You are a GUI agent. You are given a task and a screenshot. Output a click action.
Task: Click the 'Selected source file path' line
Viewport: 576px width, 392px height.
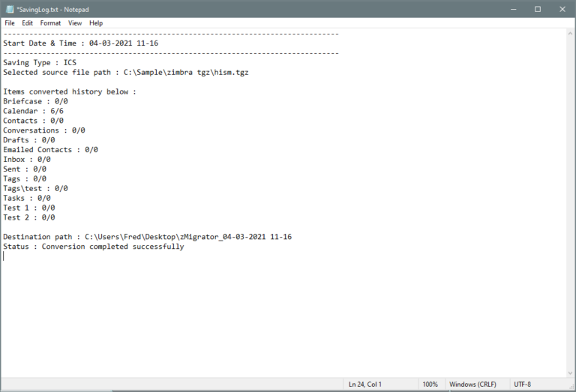pyautogui.click(x=126, y=72)
